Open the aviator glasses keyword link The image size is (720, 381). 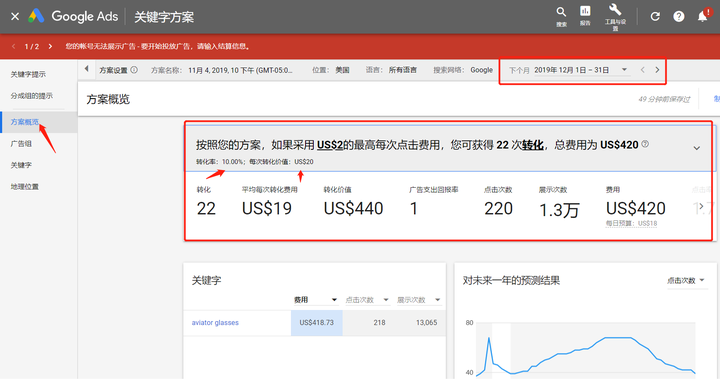pos(215,323)
